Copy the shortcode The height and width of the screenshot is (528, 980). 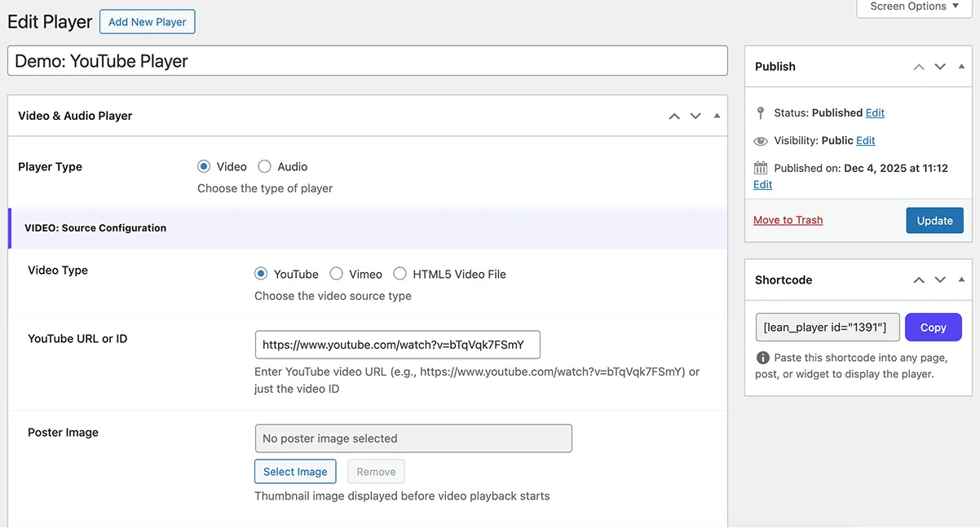[x=933, y=328]
